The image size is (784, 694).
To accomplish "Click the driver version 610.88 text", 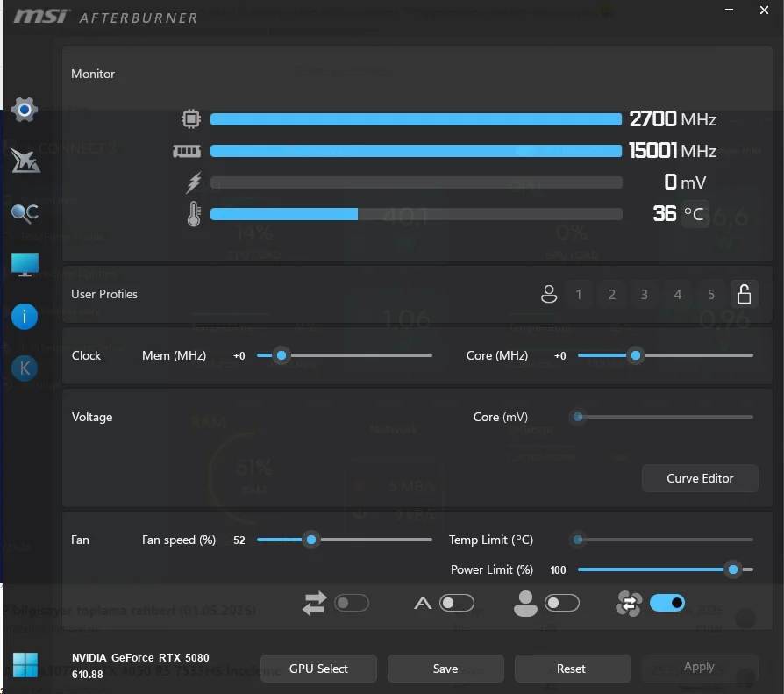I will (x=88, y=675).
